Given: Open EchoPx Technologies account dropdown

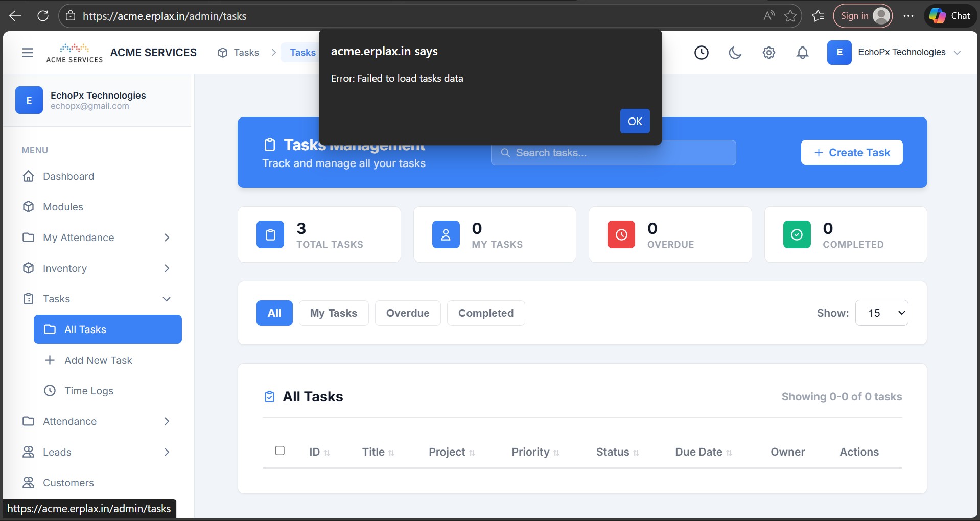Looking at the screenshot, I should [x=895, y=53].
